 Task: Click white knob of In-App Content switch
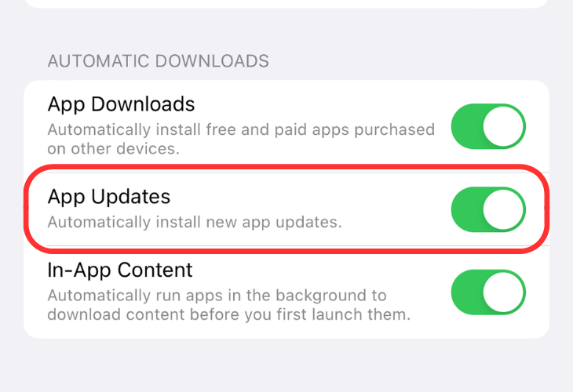tap(503, 292)
